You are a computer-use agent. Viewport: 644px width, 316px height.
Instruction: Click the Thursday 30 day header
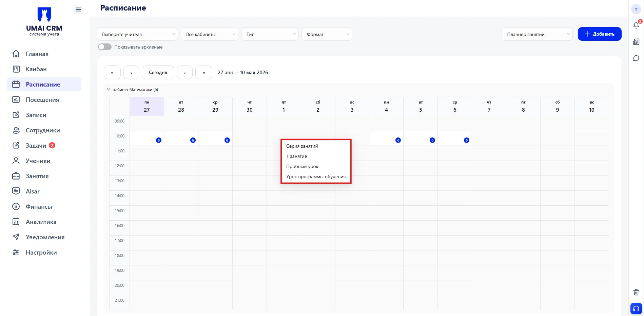250,107
